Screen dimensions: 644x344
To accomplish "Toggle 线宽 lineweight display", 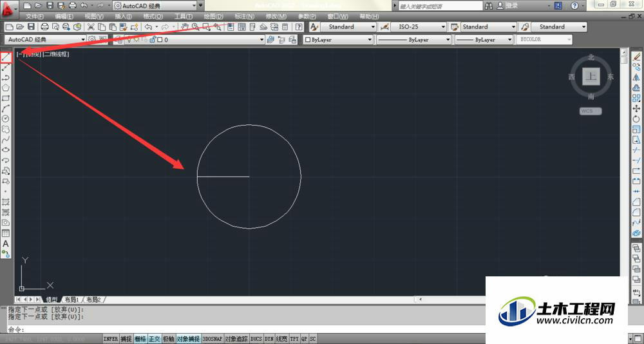I will [x=282, y=339].
